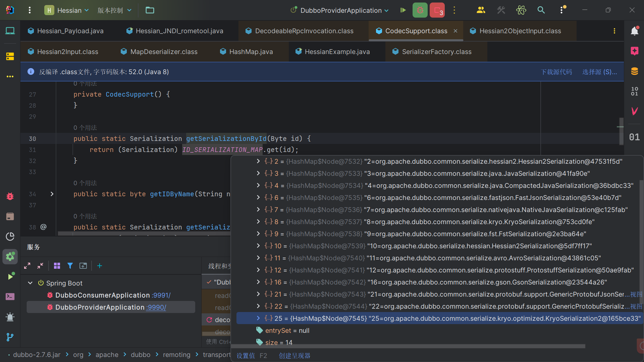This screenshot has width=644, height=362.
Task: Open the main menu (three dots) icon
Action: [x=30, y=10]
